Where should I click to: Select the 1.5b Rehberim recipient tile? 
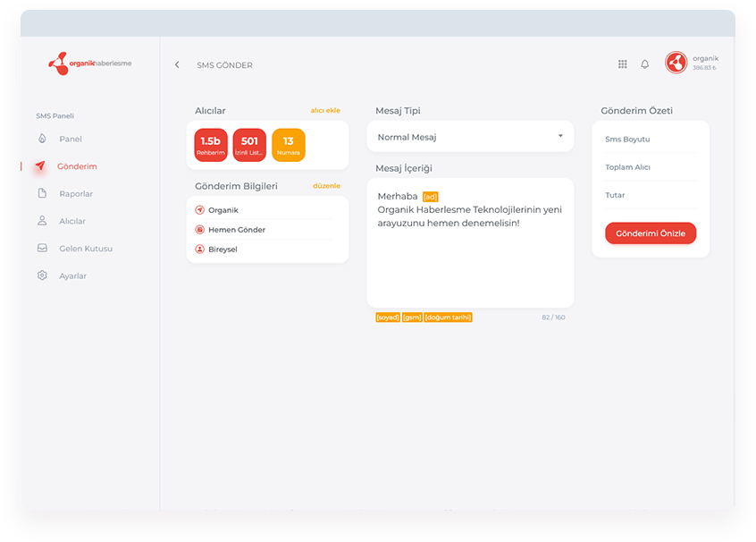pyautogui.click(x=211, y=145)
